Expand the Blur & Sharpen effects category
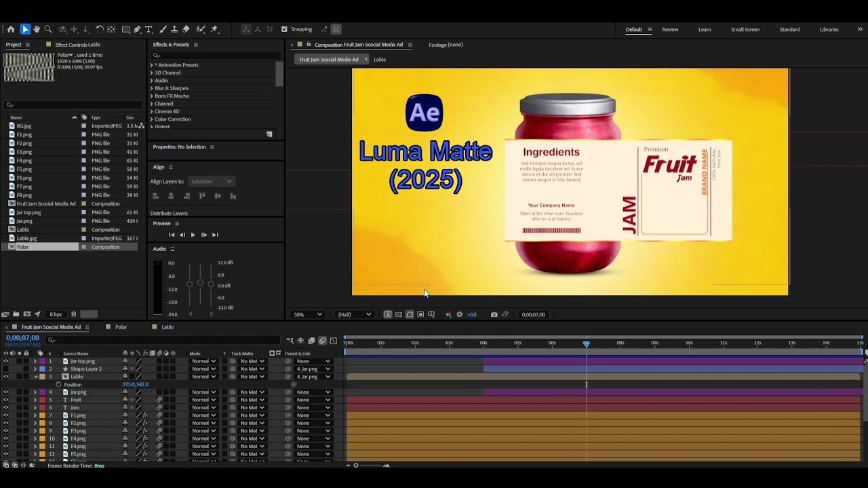The width and height of the screenshot is (868, 488). pos(151,88)
